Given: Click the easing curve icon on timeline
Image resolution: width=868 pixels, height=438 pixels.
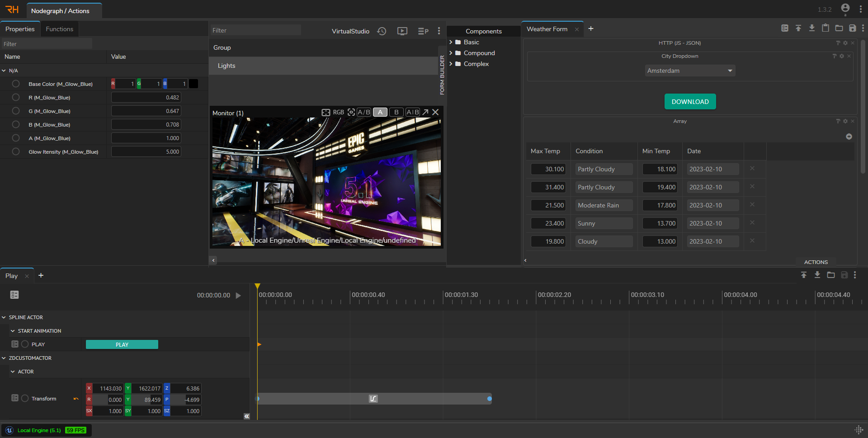Looking at the screenshot, I should [x=373, y=399].
